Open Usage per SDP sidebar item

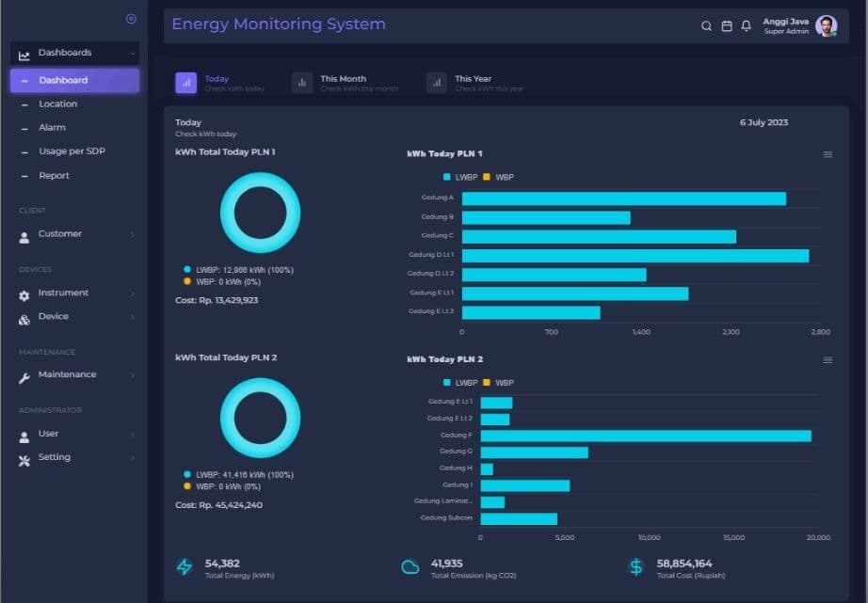tap(72, 151)
